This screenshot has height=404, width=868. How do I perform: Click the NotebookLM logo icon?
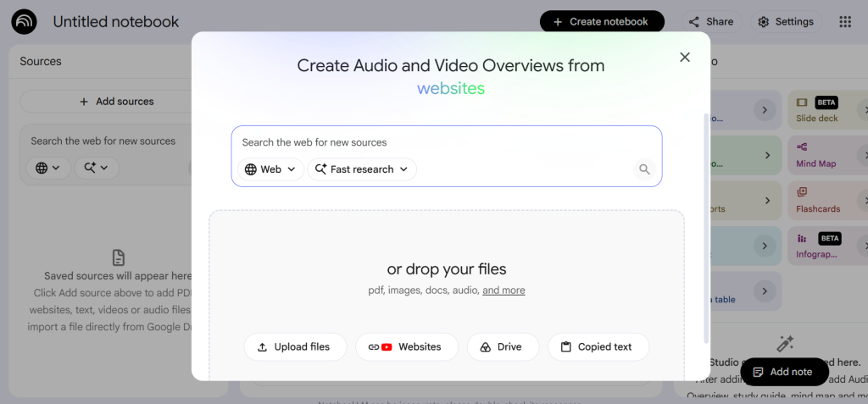(x=25, y=21)
